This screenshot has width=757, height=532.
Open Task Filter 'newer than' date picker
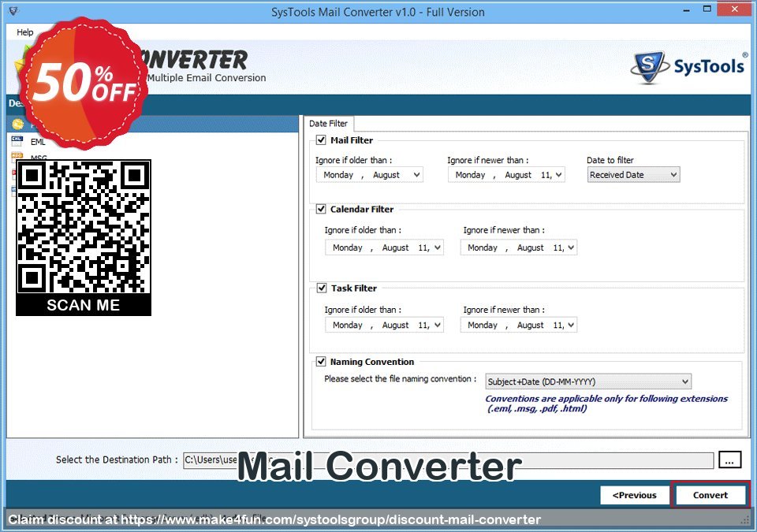(x=519, y=325)
